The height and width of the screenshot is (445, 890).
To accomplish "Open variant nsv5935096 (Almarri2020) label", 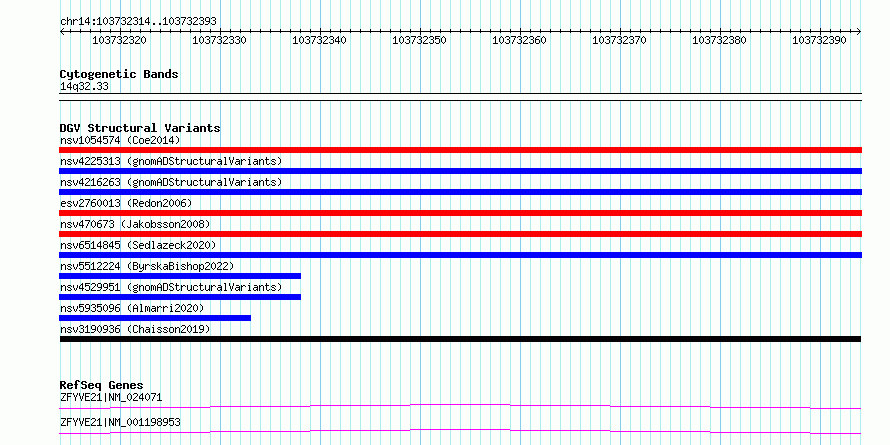I will [132, 308].
